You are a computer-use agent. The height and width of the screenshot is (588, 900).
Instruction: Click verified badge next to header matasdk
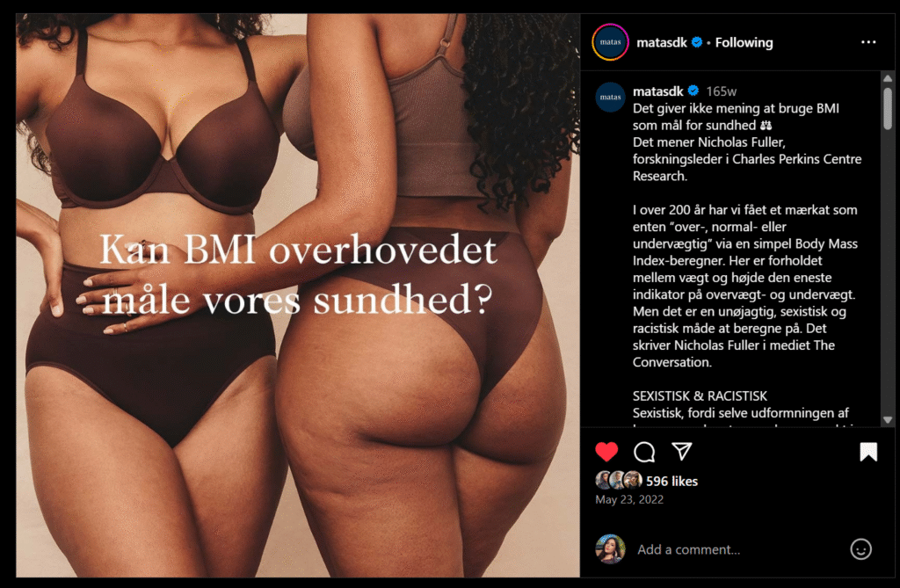tap(697, 42)
